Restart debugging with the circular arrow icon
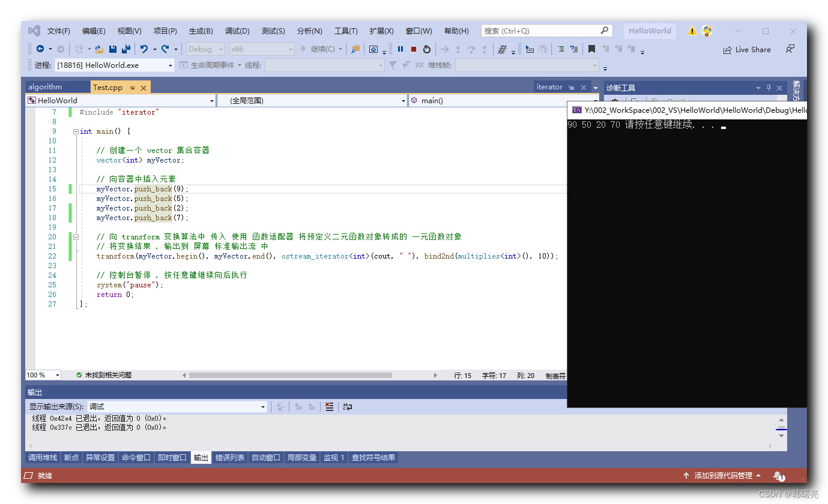This screenshot has width=828, height=504. coord(426,49)
